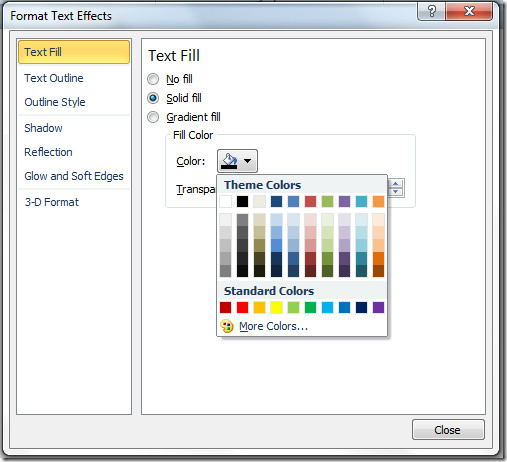Screen dimensions: 507x462
Task: Click the More Colors palette icon
Action: coord(227,326)
